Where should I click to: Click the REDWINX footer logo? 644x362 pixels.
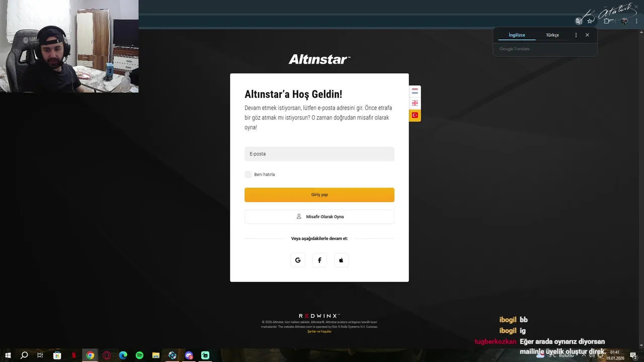pyautogui.click(x=319, y=316)
